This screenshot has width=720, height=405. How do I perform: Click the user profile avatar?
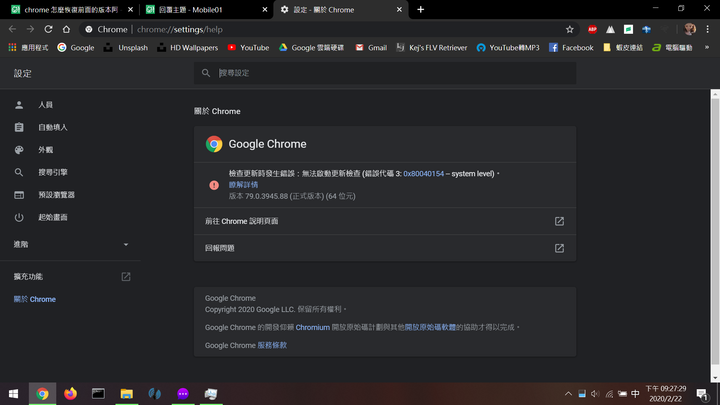690,29
